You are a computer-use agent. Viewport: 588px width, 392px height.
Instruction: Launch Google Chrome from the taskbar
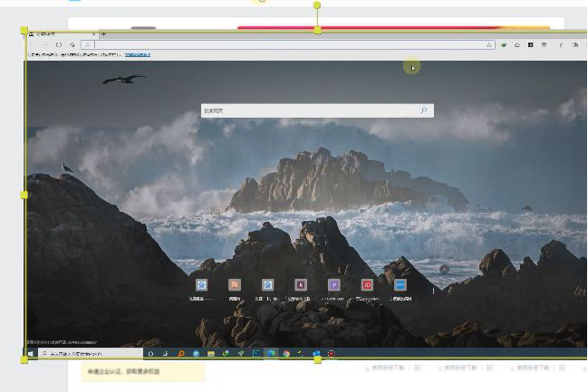pos(286,353)
